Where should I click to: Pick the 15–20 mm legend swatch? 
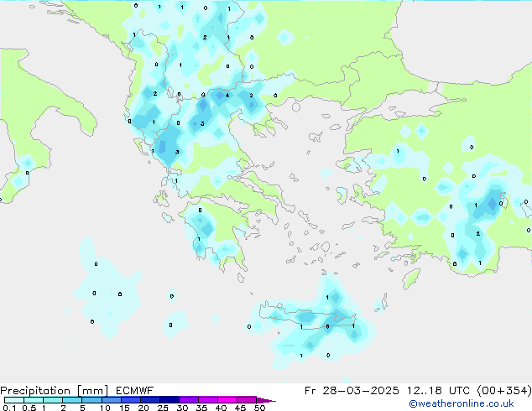131,400
